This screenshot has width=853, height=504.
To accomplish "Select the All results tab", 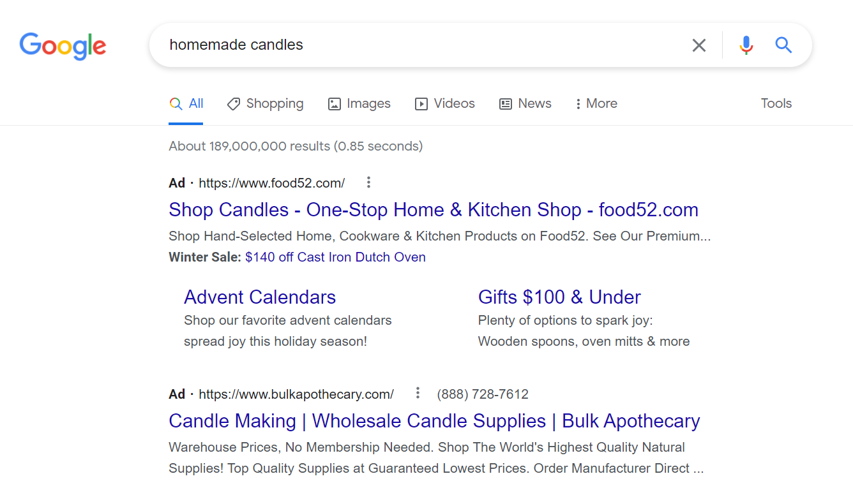I will (x=186, y=103).
